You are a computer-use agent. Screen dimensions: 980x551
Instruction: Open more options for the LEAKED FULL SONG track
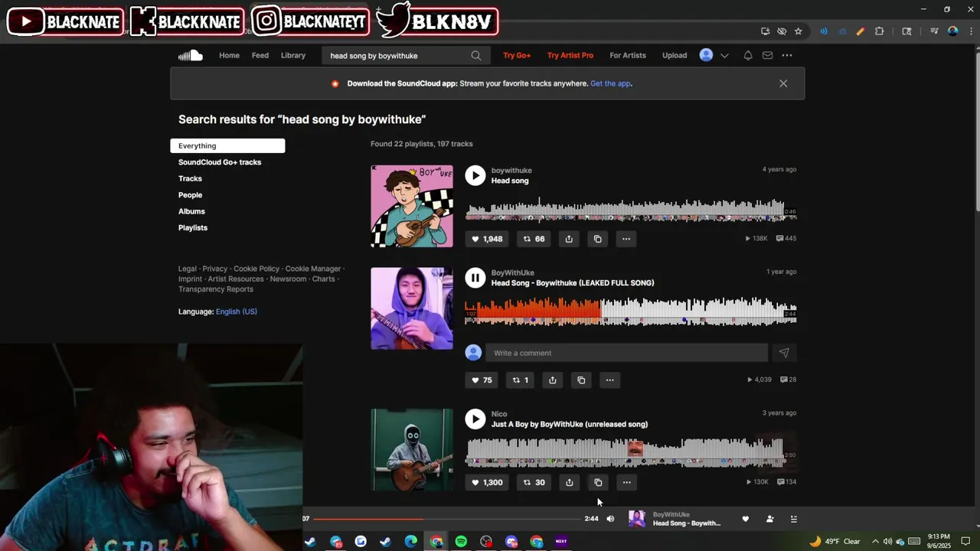tap(609, 380)
